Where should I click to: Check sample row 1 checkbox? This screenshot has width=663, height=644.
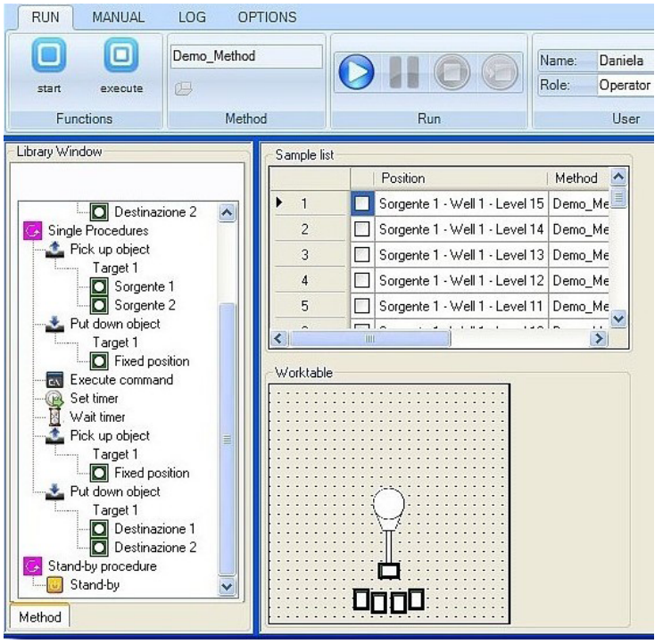pos(362,203)
